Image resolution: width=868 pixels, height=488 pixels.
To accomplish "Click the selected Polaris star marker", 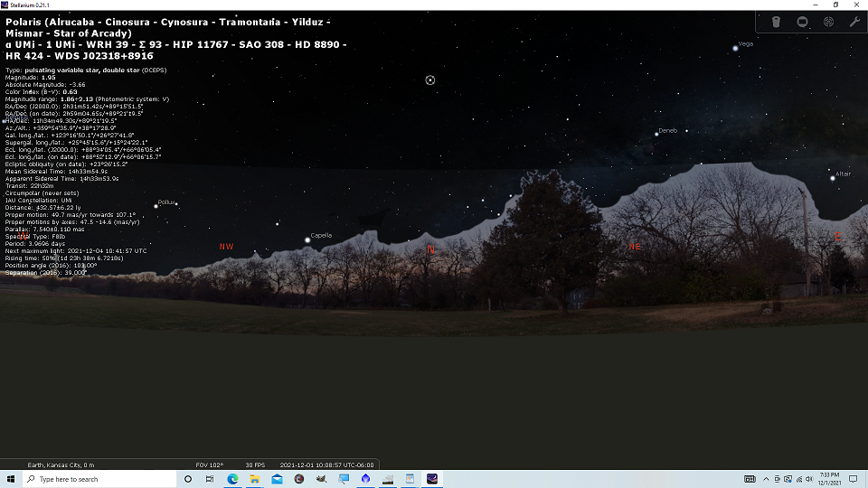I will coord(430,80).
